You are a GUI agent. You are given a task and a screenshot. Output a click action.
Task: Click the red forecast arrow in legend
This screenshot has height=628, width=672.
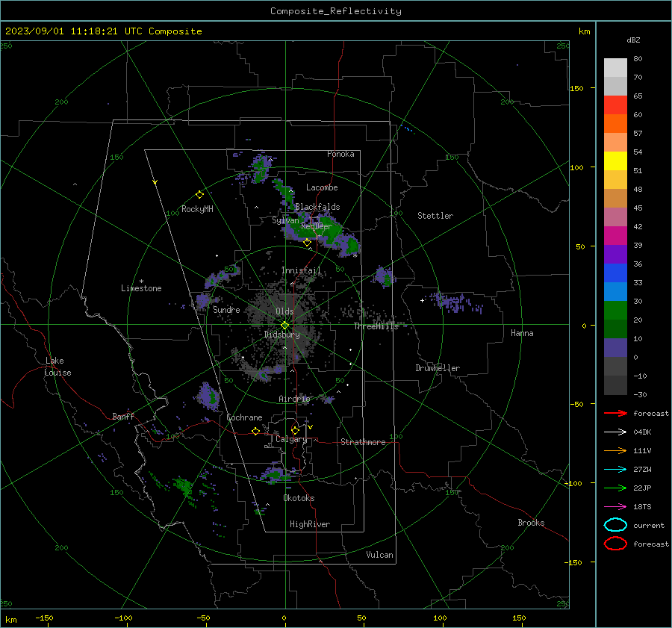click(615, 413)
